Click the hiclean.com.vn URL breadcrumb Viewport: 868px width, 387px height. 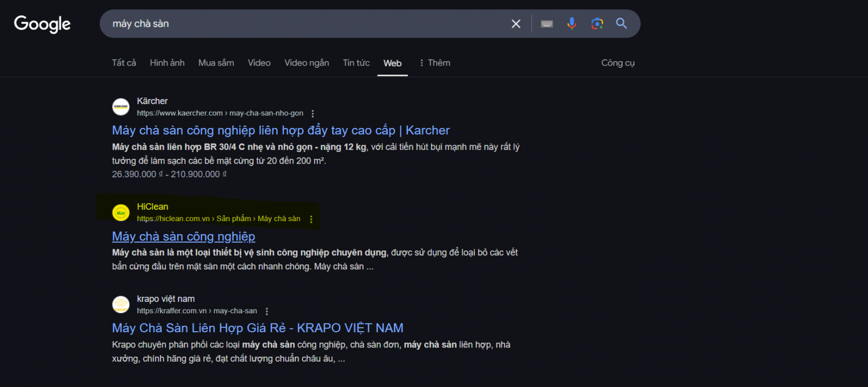[219, 219]
